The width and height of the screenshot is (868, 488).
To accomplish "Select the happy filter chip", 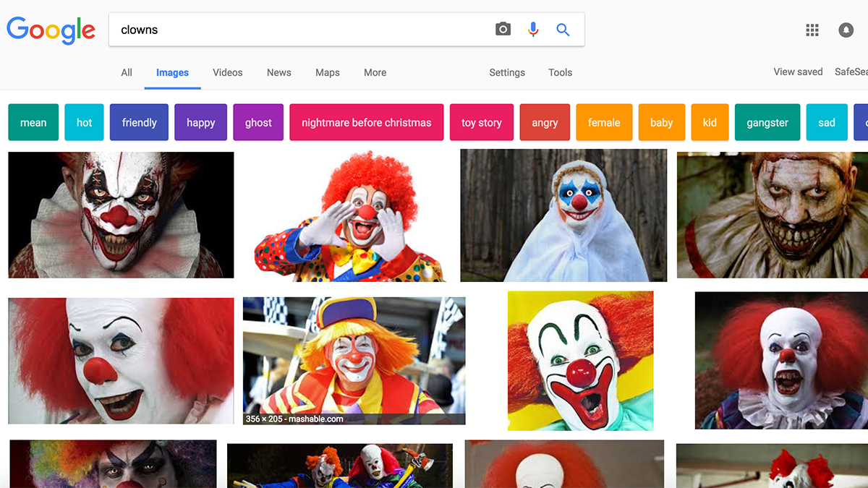I will pyautogui.click(x=200, y=122).
